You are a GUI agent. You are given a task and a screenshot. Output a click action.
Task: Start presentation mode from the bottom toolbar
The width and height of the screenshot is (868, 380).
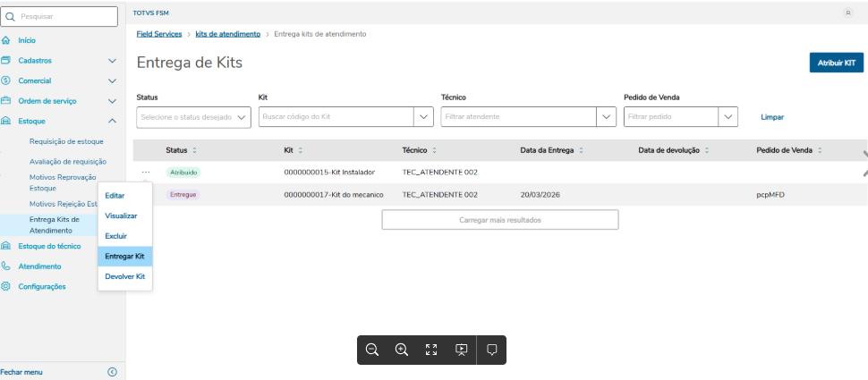click(x=462, y=350)
